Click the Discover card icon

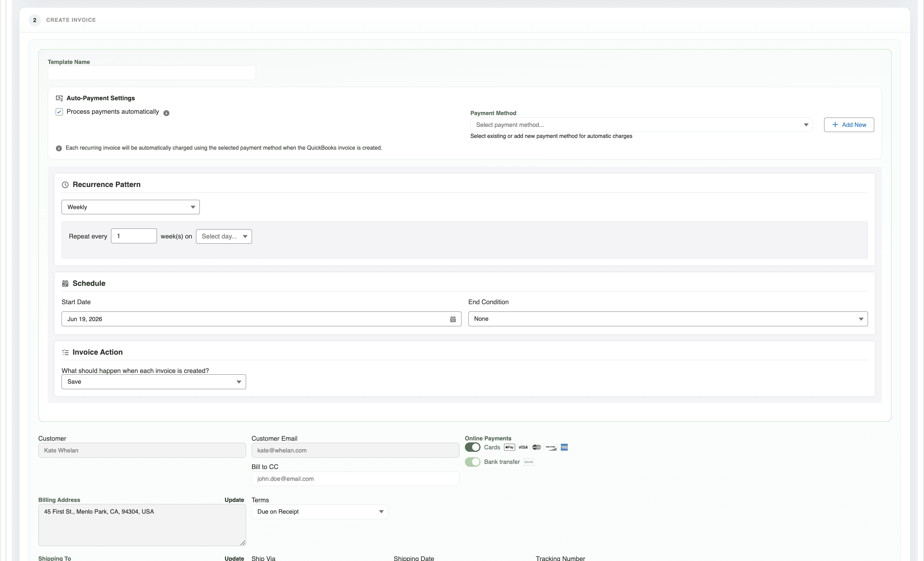pyautogui.click(x=551, y=447)
